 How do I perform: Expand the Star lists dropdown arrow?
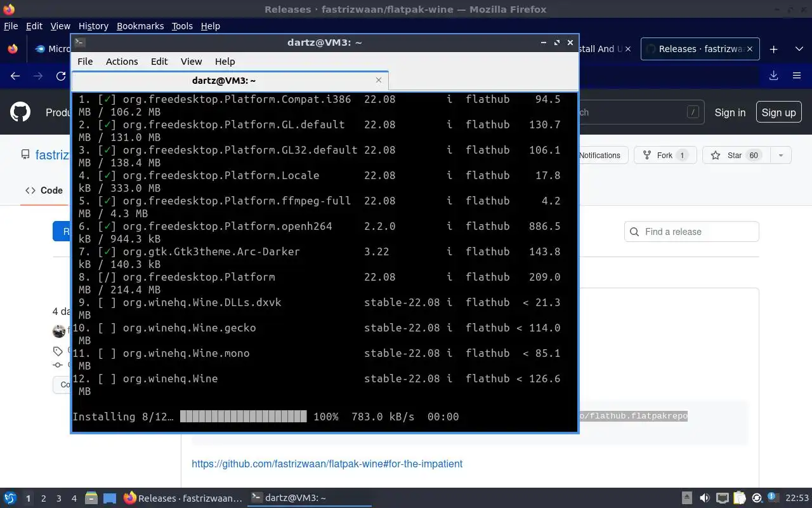tap(781, 156)
